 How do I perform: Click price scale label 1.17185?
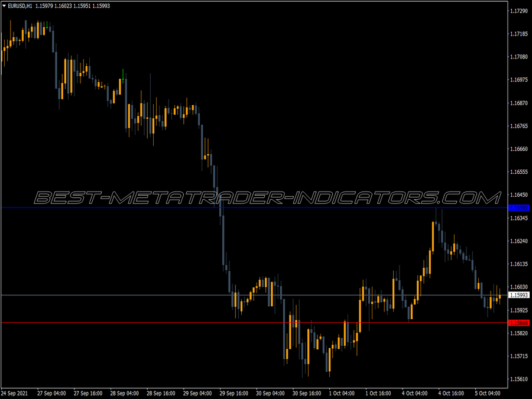pos(519,34)
